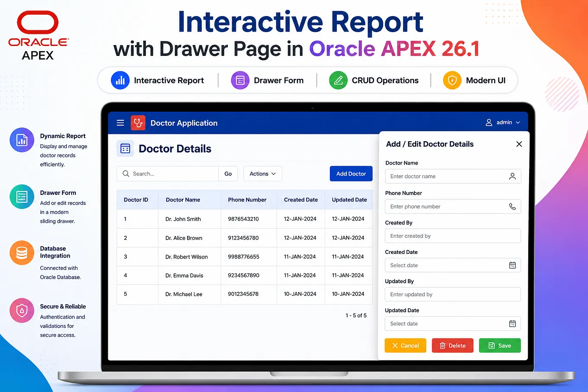Click the Created Date column header
The width and height of the screenshot is (588, 392).
[x=301, y=200]
